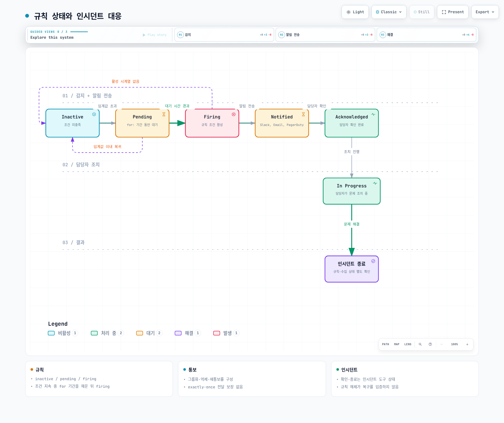Viewport: 504px width, 423px height.
Task: Zoom out with the minus button
Action: pyautogui.click(x=442, y=344)
